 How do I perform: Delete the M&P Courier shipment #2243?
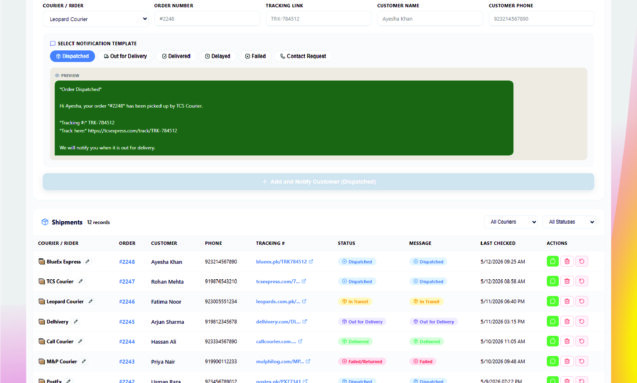point(567,361)
